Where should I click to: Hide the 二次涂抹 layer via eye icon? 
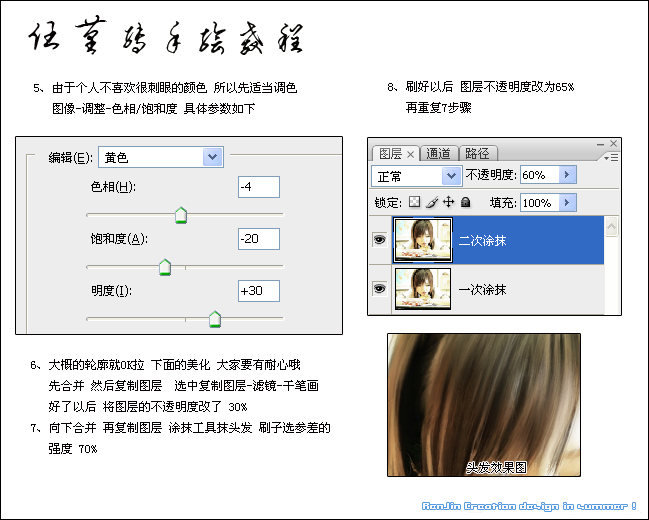[x=379, y=240]
